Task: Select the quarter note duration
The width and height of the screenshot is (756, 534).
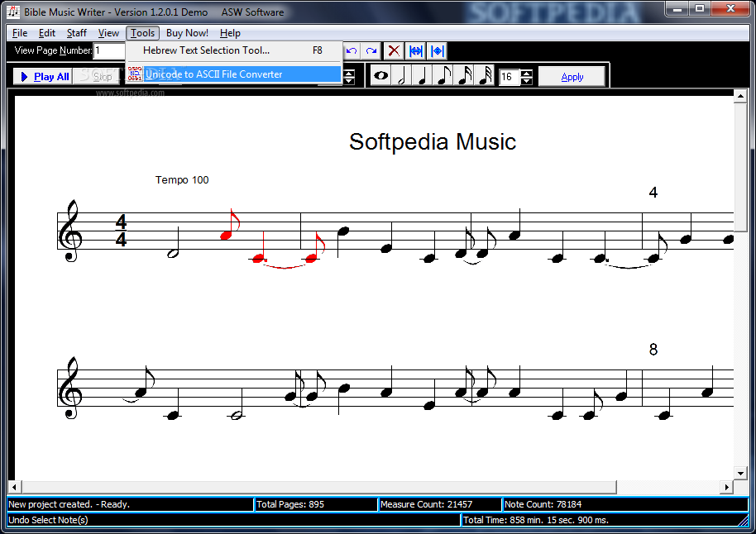Action: click(x=423, y=76)
